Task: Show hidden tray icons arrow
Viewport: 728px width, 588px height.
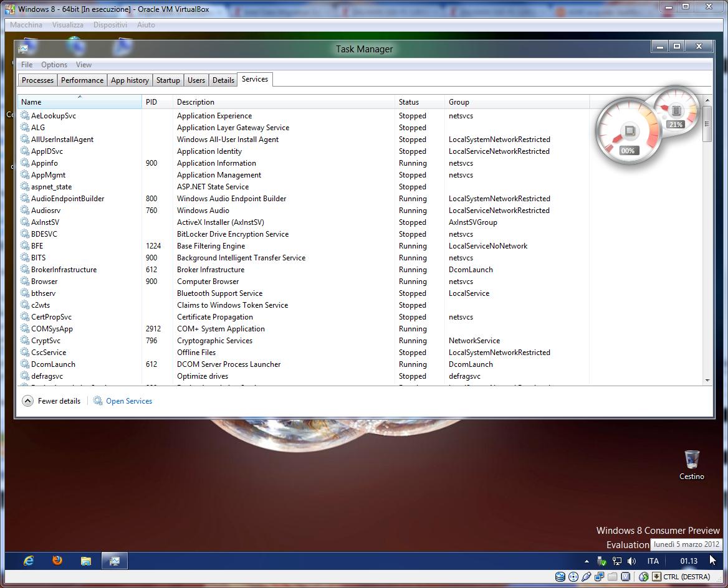Action: (587, 561)
